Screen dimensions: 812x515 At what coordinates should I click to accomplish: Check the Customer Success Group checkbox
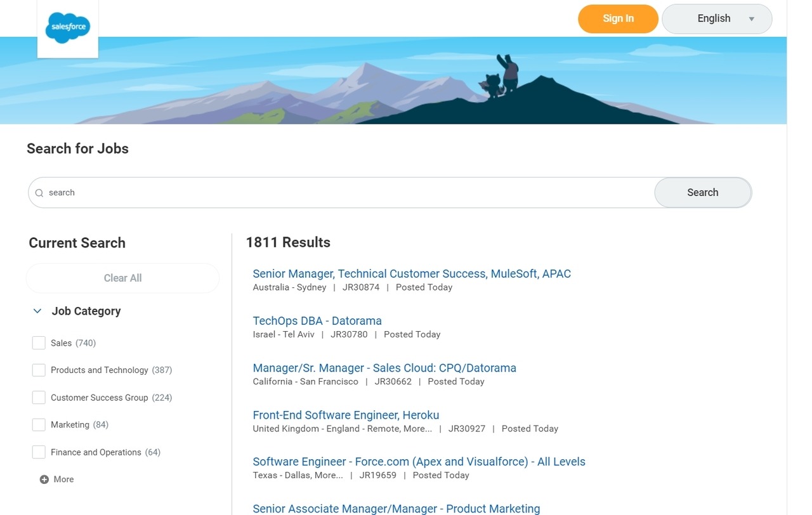pos(39,398)
